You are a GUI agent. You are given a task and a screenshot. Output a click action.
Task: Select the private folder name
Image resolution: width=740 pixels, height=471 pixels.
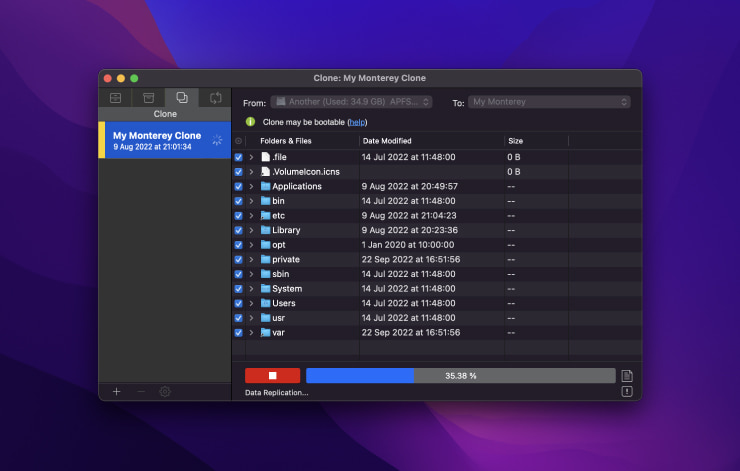(x=286, y=260)
